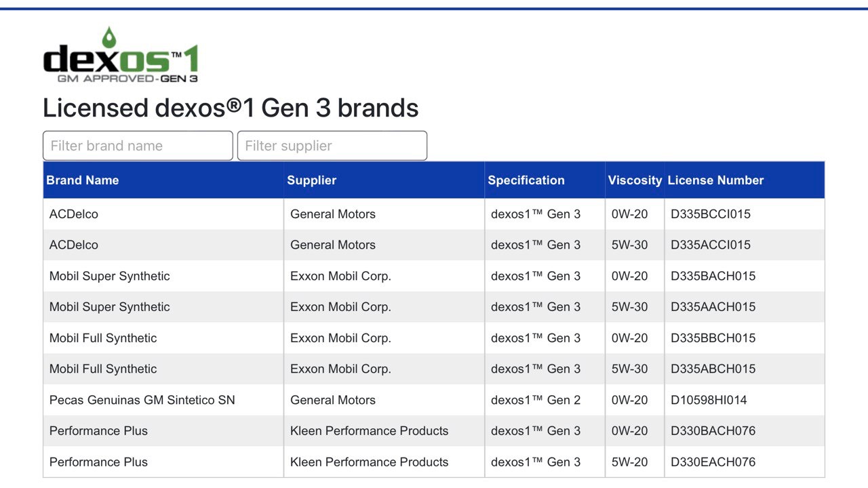The height and width of the screenshot is (488, 868).
Task: Click the dexos1 Gen 3 logo
Action: click(x=121, y=55)
